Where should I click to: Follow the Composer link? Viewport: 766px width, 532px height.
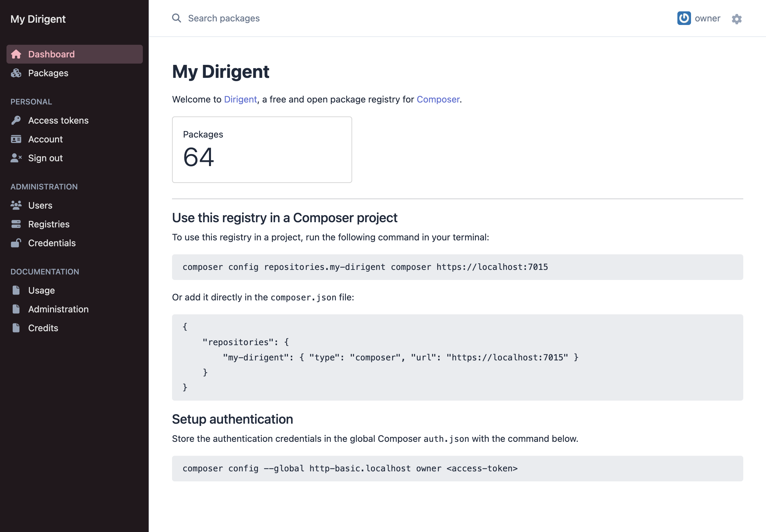438,99
